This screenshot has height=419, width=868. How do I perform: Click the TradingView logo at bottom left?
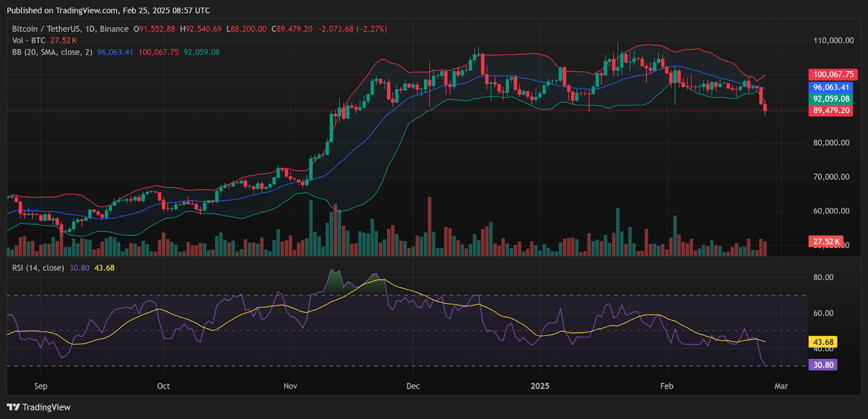click(x=39, y=407)
